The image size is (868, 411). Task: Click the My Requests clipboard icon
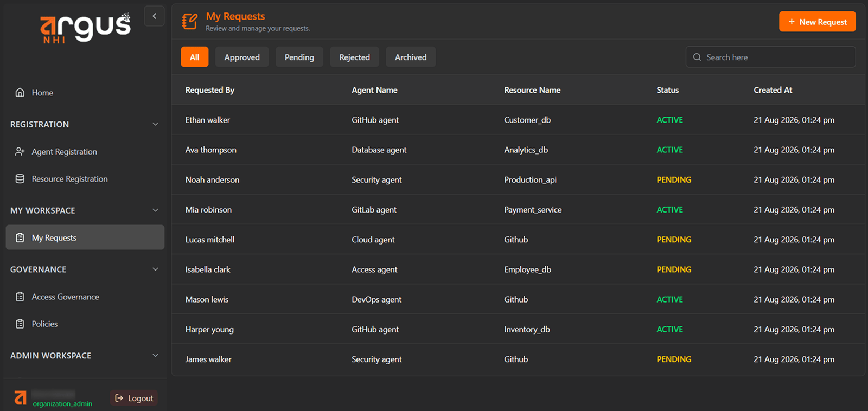[20, 237]
